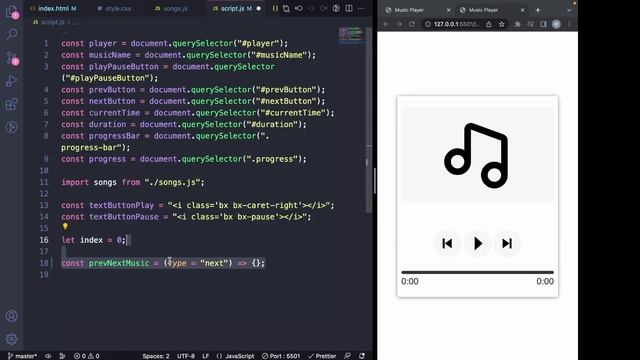This screenshot has height=360, width=640.
Task: Click the music note album artwork
Action: pos(477,155)
